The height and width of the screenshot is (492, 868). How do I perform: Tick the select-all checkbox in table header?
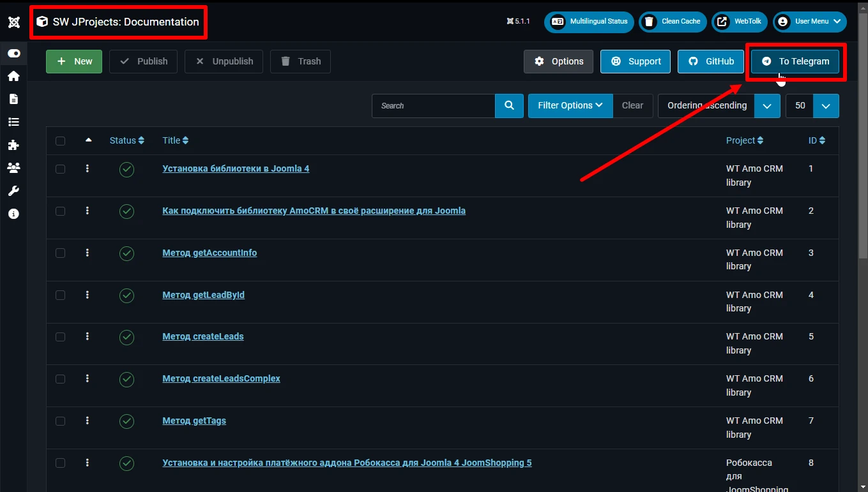pos(60,141)
